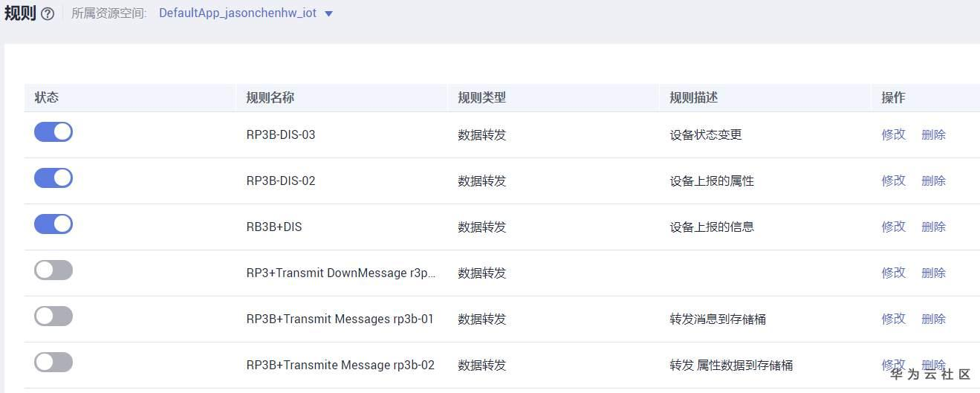Delete the RP3B+Transmit Messages rp3b-01 rule
Image resolution: width=980 pixels, height=393 pixels.
click(933, 319)
